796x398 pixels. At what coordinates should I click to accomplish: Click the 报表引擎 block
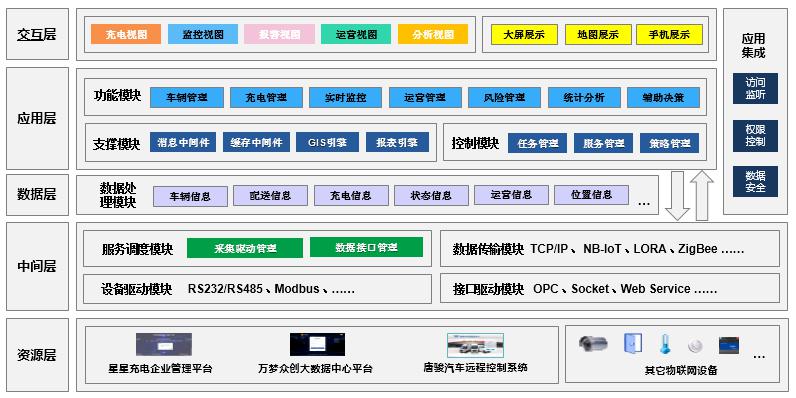pos(397,143)
